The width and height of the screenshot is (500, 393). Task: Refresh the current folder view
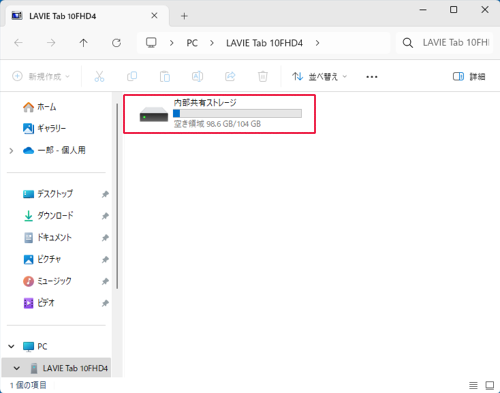116,43
